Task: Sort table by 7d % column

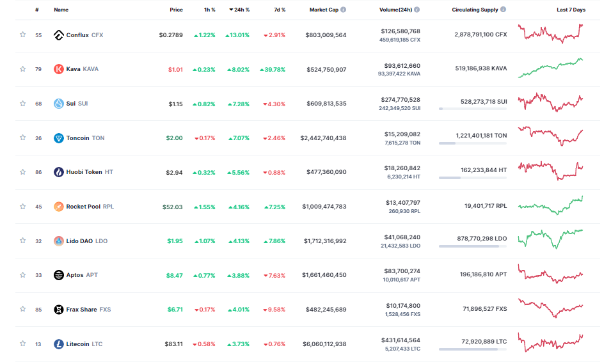Action: [280, 10]
